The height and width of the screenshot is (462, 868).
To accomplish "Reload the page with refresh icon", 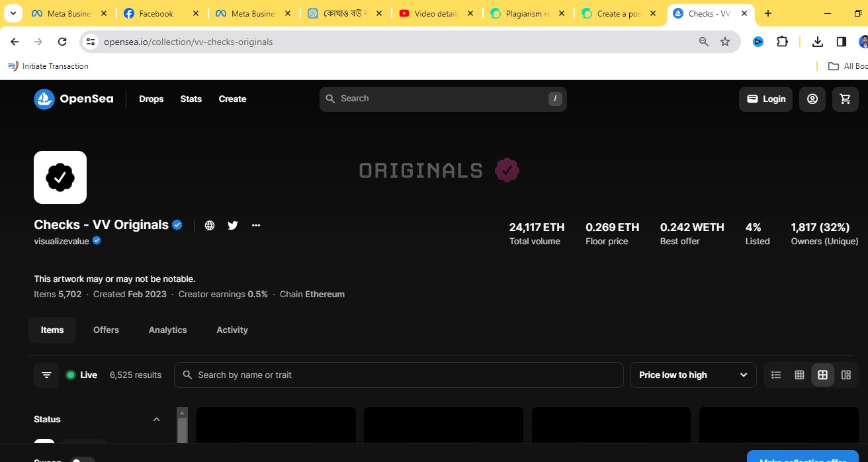I will [62, 42].
